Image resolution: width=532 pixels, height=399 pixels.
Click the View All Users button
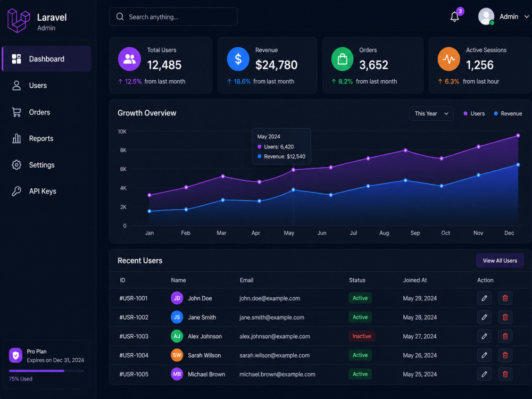500,261
